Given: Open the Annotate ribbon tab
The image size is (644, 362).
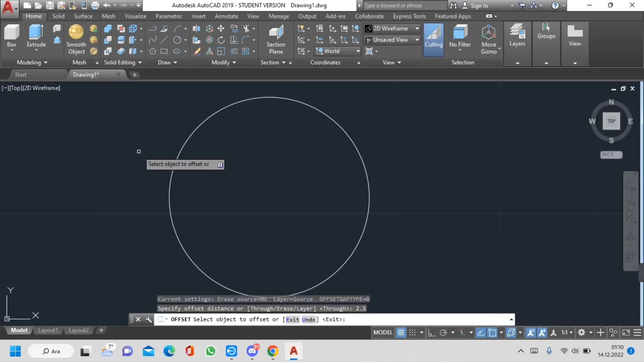Looking at the screenshot, I should click(x=226, y=16).
